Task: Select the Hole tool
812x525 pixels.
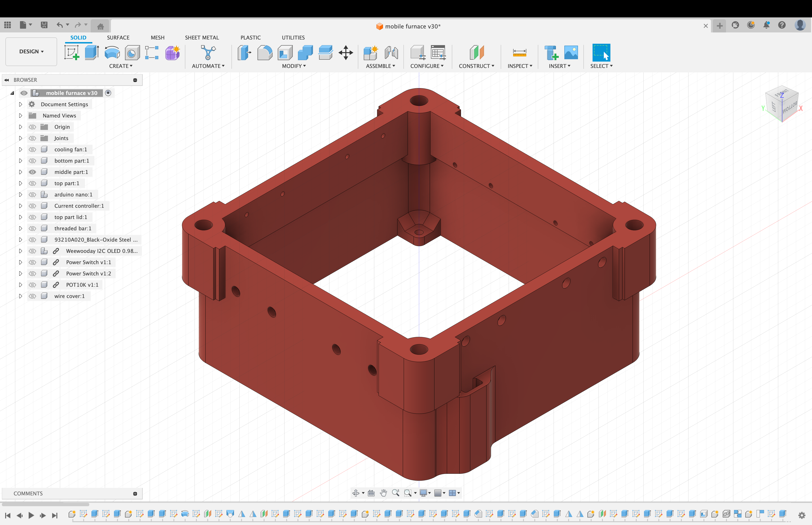Action: pos(132,53)
